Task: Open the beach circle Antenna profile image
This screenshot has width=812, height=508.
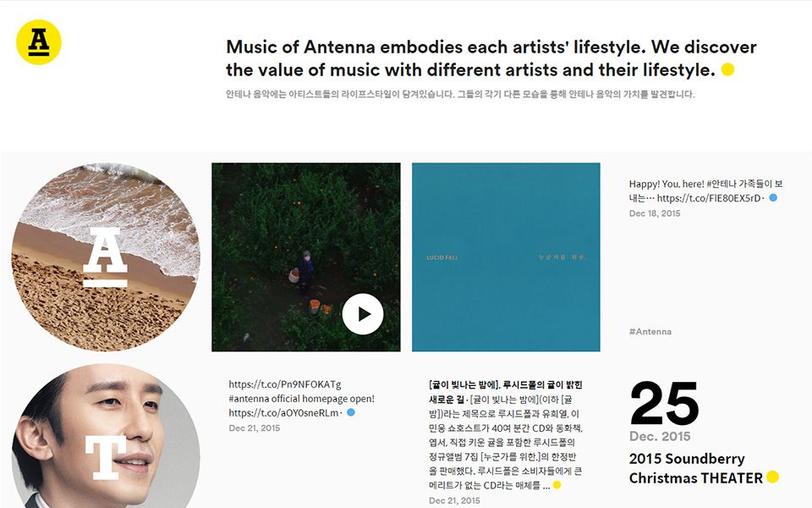Action: [106, 257]
